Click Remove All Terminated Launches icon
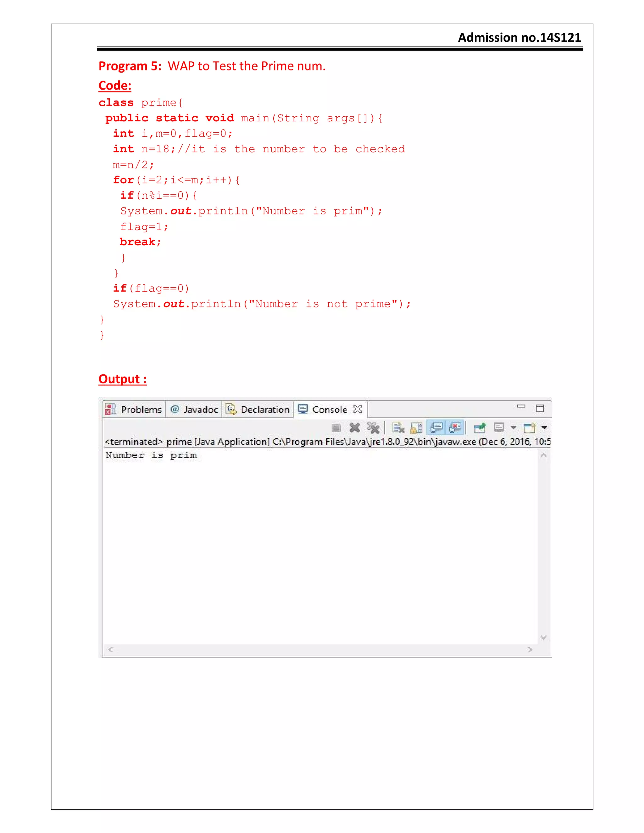The image size is (644, 833). pos(373,428)
